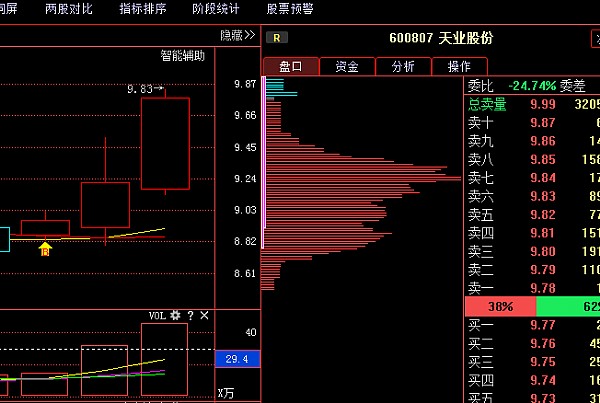The height and width of the screenshot is (403, 600).
Task: Click the 9.83 high price marker
Action: [145, 89]
